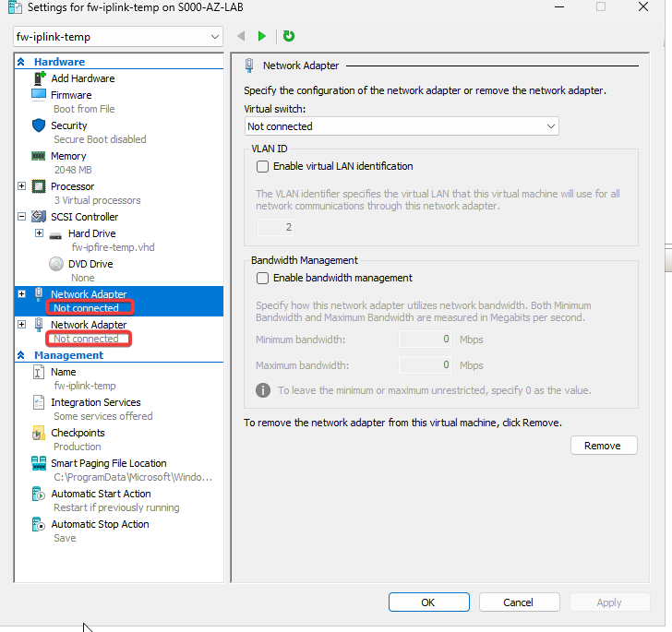Image resolution: width=672 pixels, height=632 pixels.
Task: Open the Virtual switch dropdown
Action: point(402,126)
